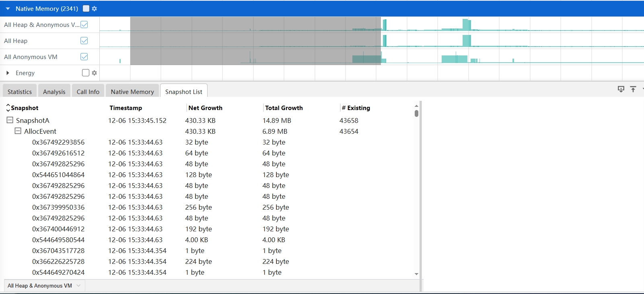Screen dimensions: 644x294
Task: Click the scroll-to-top arrow icon
Action: [633, 89]
